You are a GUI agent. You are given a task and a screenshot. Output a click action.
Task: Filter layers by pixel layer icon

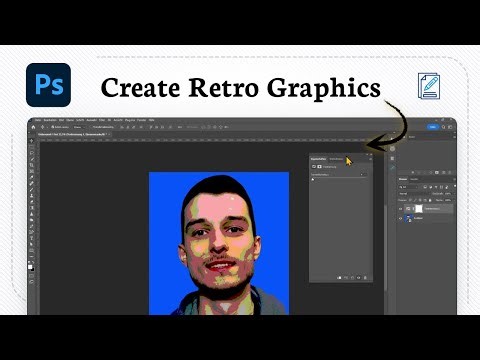tap(425, 187)
